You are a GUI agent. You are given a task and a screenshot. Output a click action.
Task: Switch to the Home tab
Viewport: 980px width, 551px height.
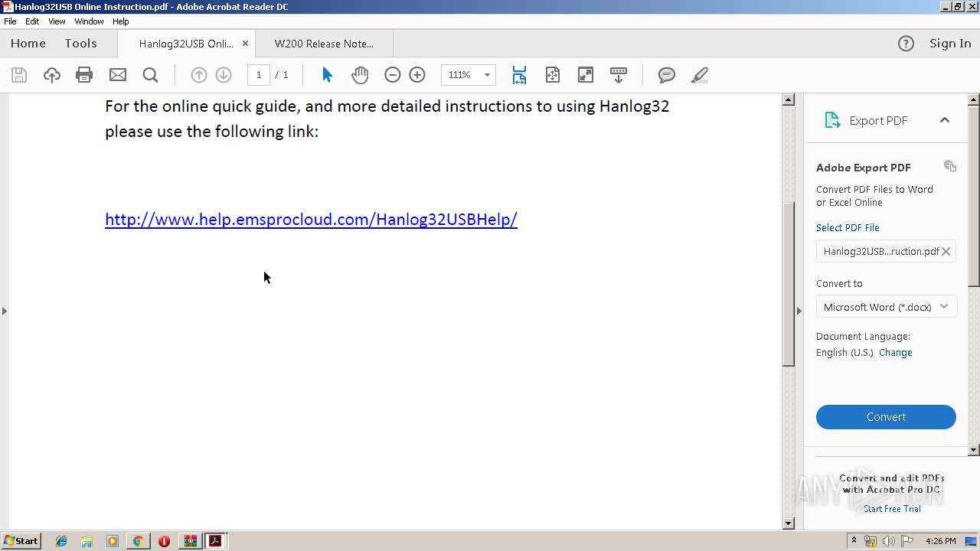28,44
